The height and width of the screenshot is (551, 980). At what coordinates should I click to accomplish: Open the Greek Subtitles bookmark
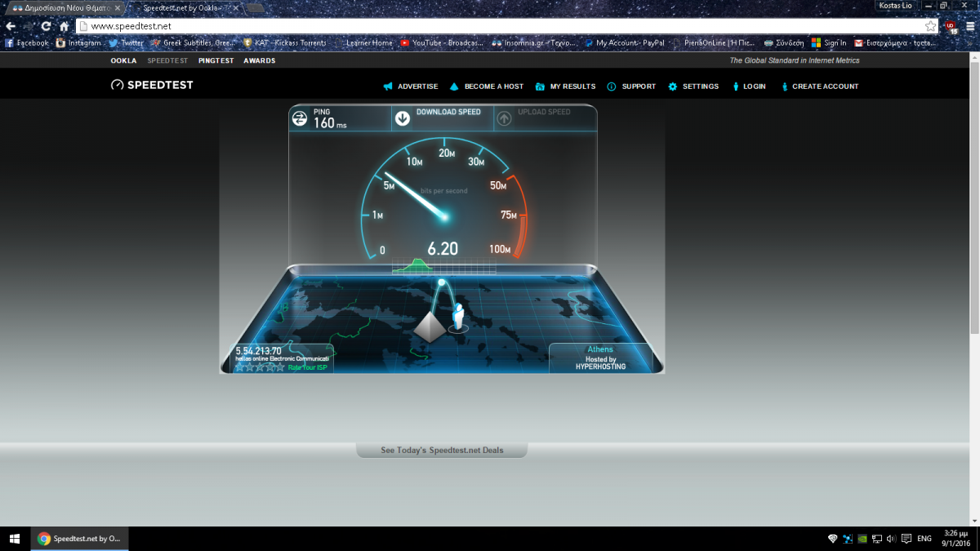coord(193,42)
